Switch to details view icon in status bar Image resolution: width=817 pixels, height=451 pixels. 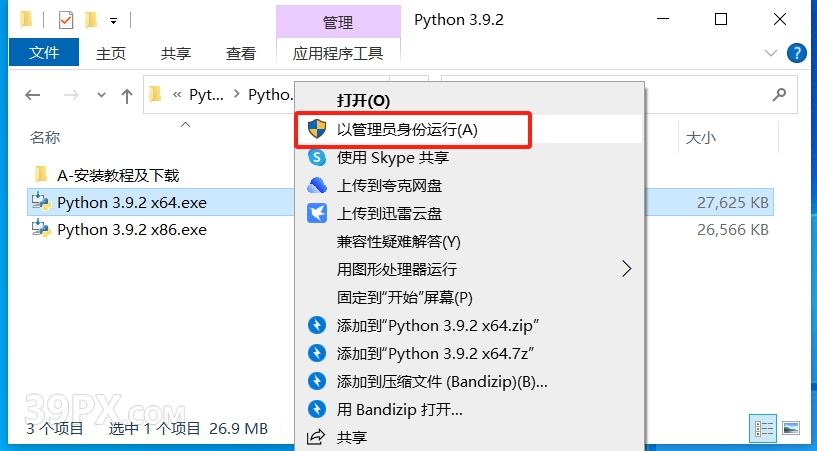point(763,429)
